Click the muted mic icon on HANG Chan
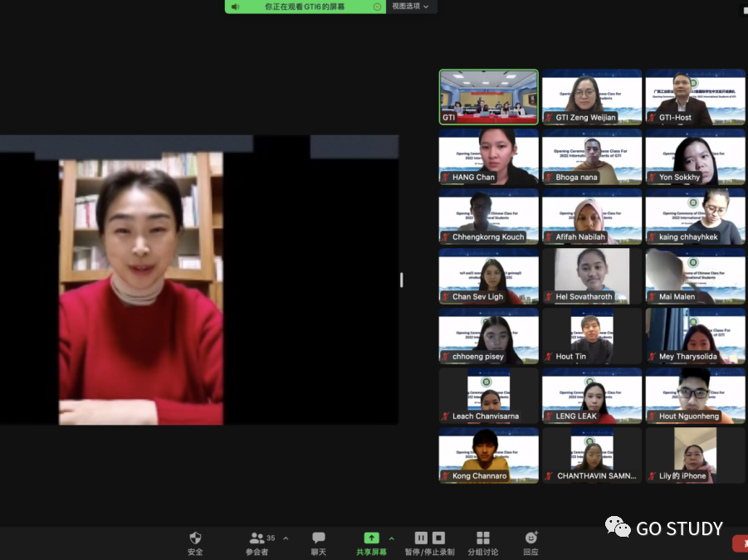Viewport: 748px width, 560px height. pyautogui.click(x=445, y=178)
